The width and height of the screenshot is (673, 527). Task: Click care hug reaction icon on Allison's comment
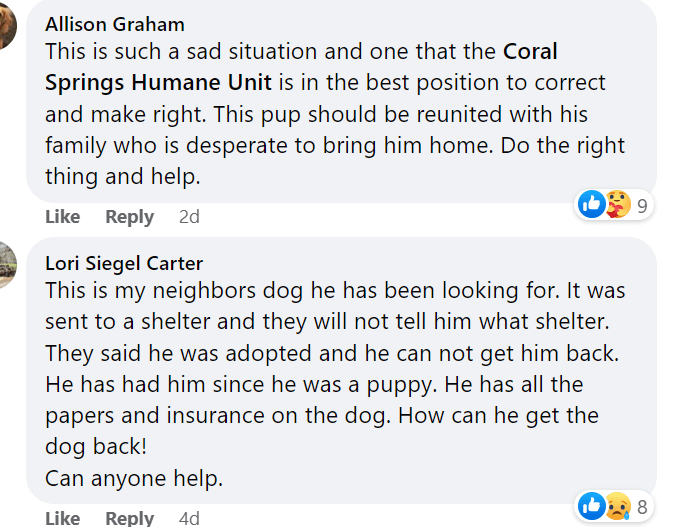pyautogui.click(x=618, y=205)
